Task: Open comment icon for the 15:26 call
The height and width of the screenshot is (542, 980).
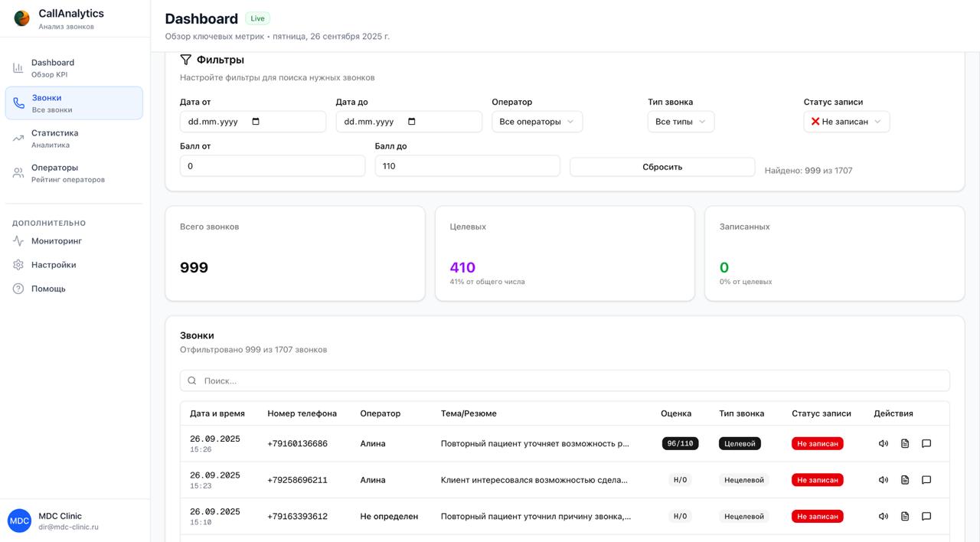Action: click(926, 443)
